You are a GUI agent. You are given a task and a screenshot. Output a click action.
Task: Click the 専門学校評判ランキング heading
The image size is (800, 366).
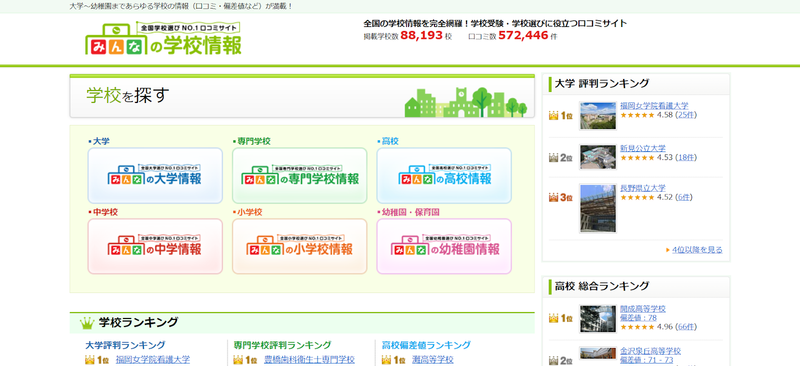click(x=282, y=346)
